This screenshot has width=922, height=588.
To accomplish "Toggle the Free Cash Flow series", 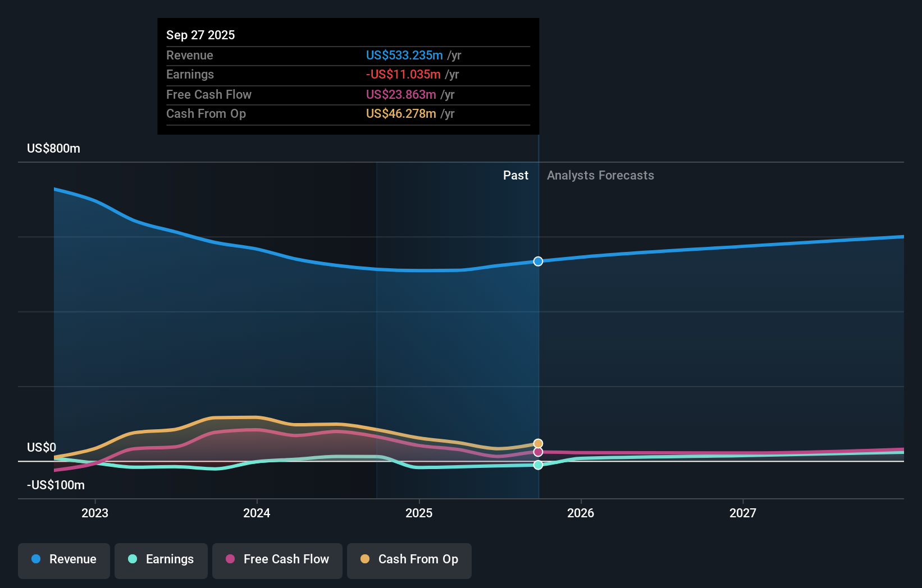I will [277, 560].
